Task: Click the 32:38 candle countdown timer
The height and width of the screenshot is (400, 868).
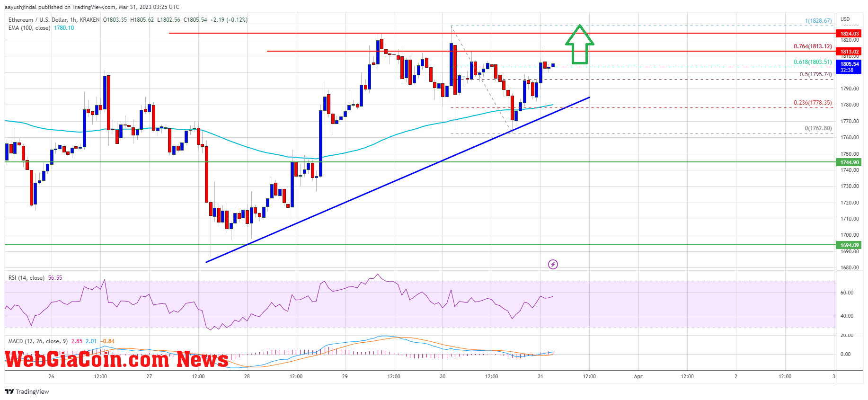Action: [x=847, y=71]
